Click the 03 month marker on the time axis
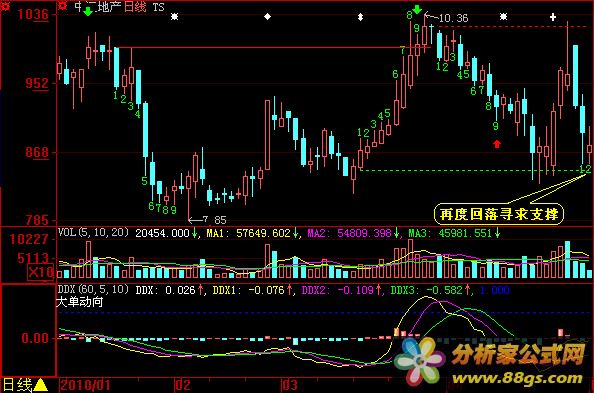594x393 pixels. 290,385
